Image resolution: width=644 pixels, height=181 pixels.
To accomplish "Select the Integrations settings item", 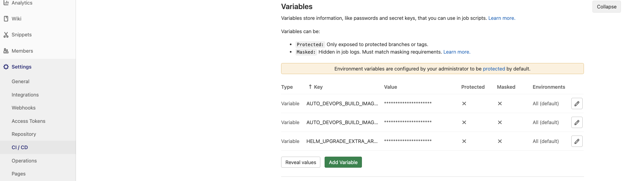I will coord(25,95).
